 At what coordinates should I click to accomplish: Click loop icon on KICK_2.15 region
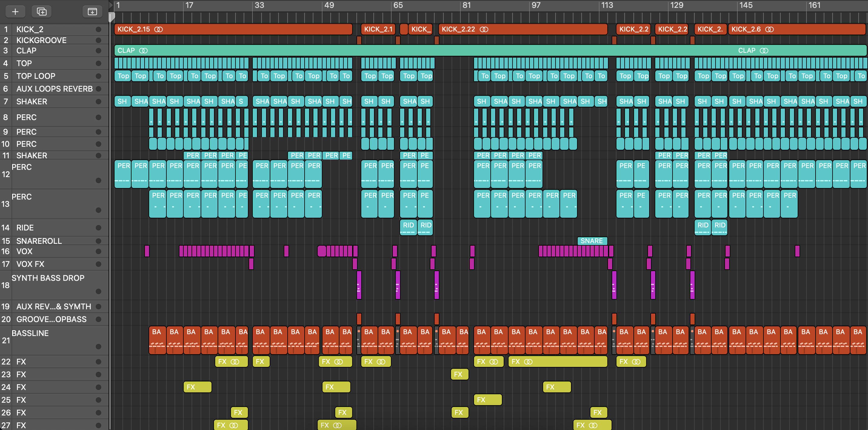coord(159,30)
